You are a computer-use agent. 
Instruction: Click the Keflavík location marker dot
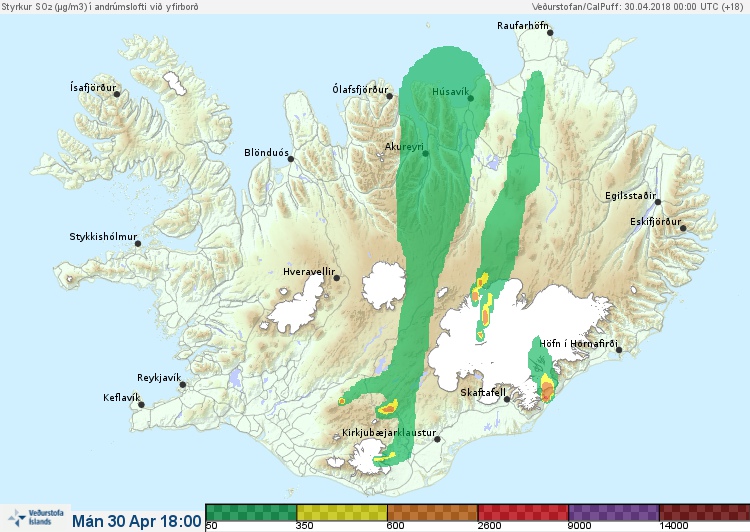141,404
